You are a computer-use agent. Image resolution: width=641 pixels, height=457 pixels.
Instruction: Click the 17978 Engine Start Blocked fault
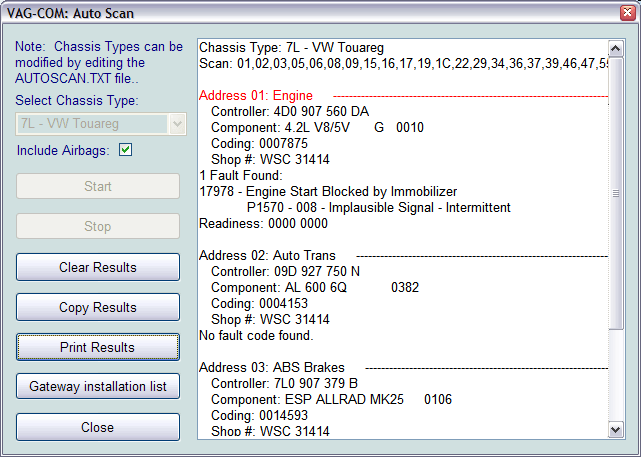(x=328, y=192)
